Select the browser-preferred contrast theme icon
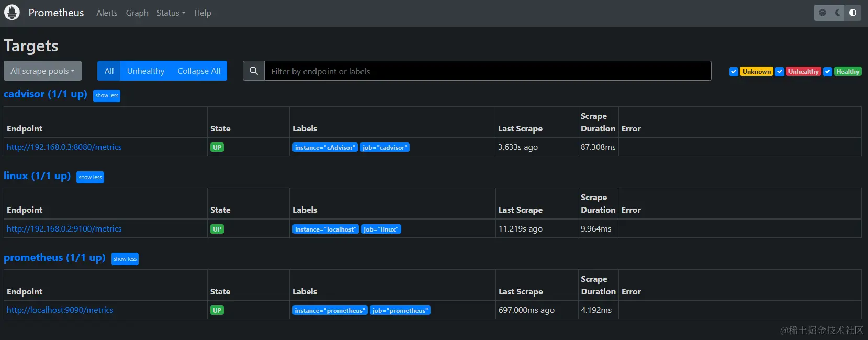Image resolution: width=868 pixels, height=340 pixels. 853,13
